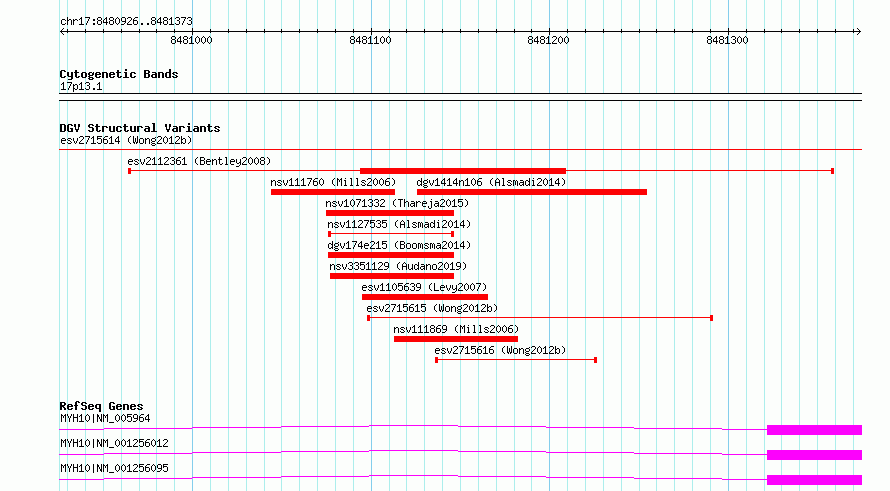
Task: Click the thin line of esv2715616
Action: (x=516, y=360)
